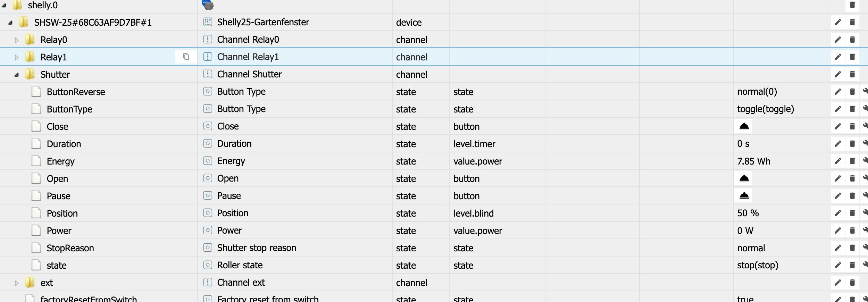Collapse the Shutter channel
Image resolution: width=868 pixels, height=302 pixels.
(x=16, y=75)
